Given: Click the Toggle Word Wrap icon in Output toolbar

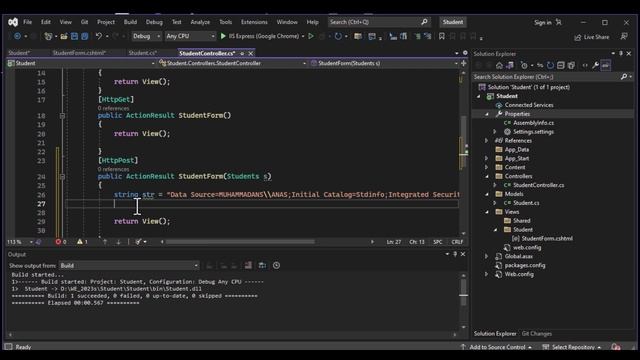Looking at the screenshot, I should [x=262, y=265].
